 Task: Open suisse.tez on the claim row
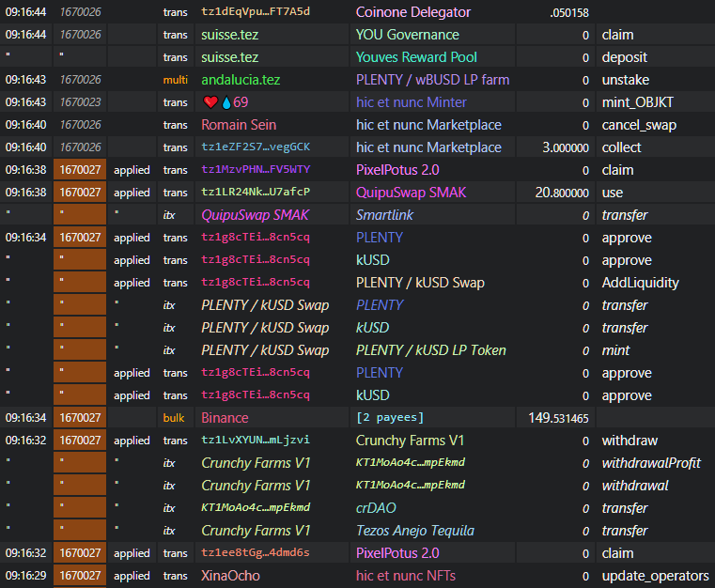pyautogui.click(x=230, y=35)
